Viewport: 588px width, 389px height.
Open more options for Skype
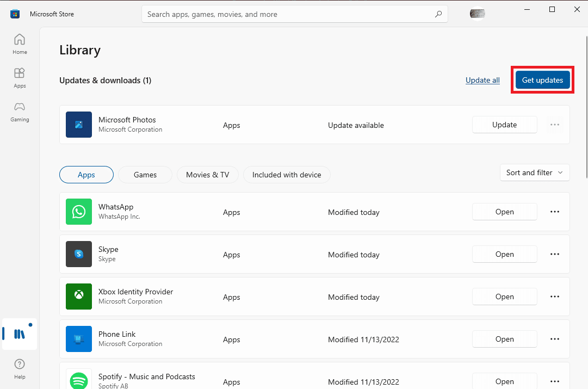tap(555, 254)
